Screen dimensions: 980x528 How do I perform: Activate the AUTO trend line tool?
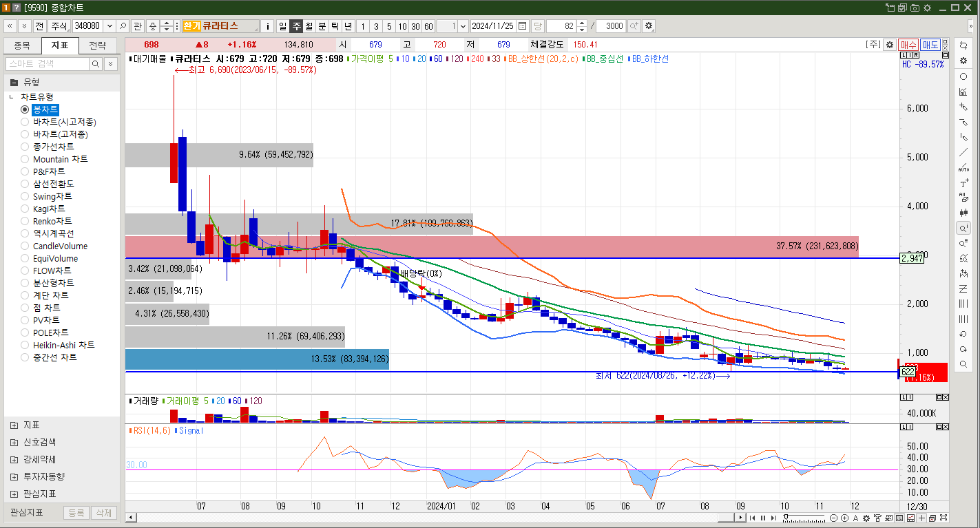963,167
